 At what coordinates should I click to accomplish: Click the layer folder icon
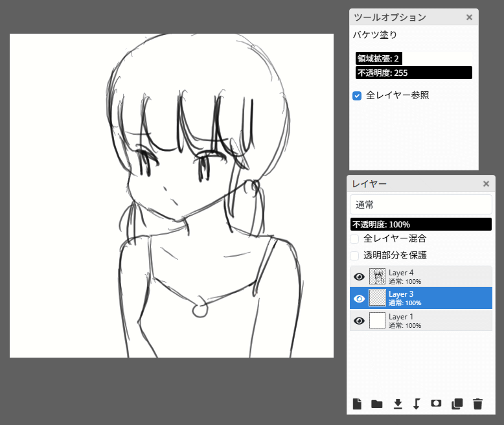376,404
